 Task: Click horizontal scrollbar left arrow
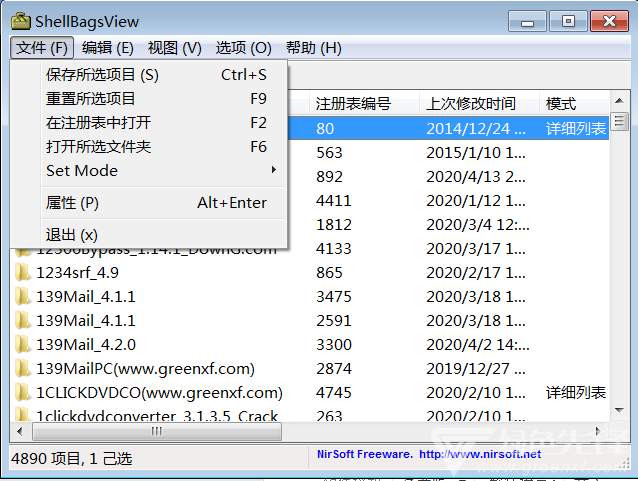[20, 431]
